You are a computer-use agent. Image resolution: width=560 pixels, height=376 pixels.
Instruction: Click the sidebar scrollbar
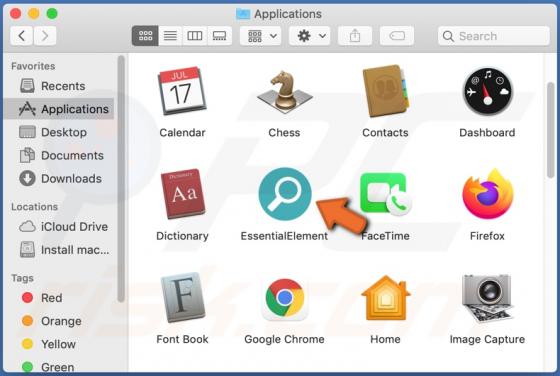pos(121,179)
